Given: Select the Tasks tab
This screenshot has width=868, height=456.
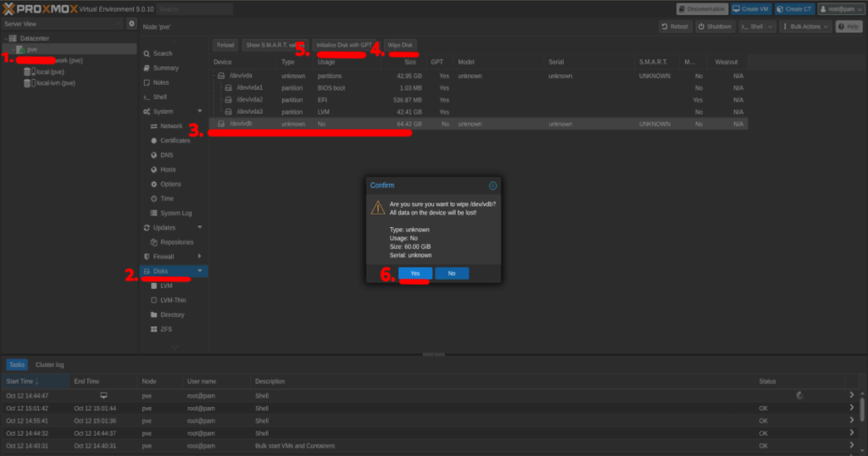Looking at the screenshot, I should coord(17,364).
